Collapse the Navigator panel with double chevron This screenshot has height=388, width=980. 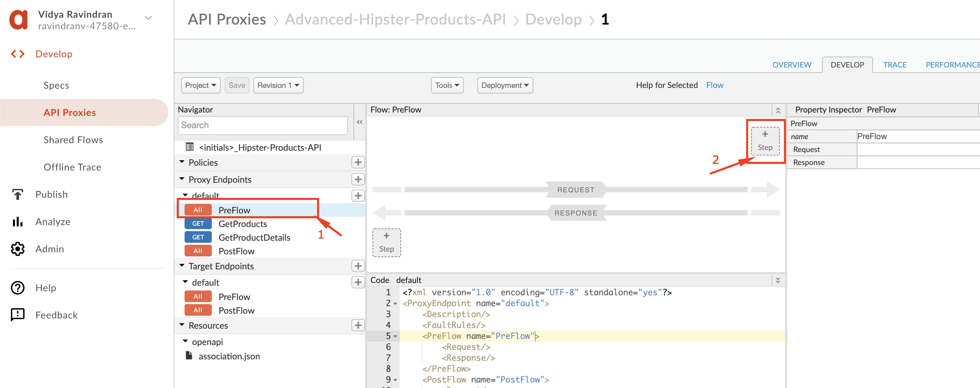tap(360, 122)
